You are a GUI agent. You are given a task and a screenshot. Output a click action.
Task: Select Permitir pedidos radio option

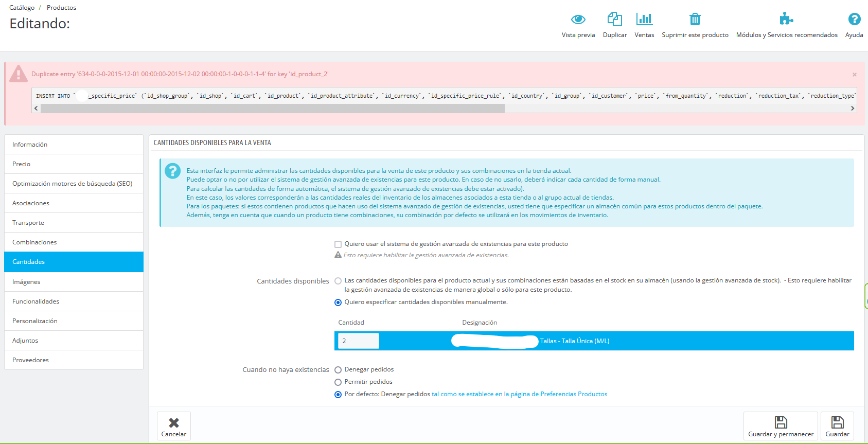coord(338,382)
